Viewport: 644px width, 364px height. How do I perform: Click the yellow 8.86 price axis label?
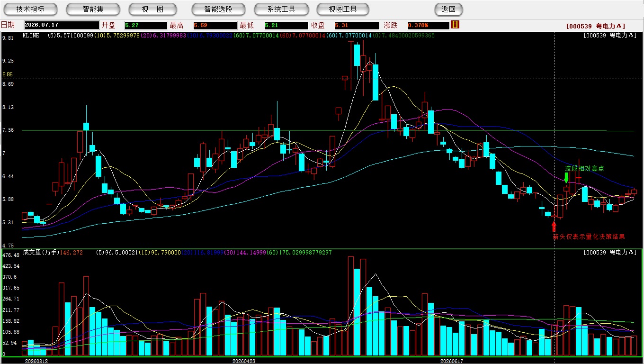8,74
